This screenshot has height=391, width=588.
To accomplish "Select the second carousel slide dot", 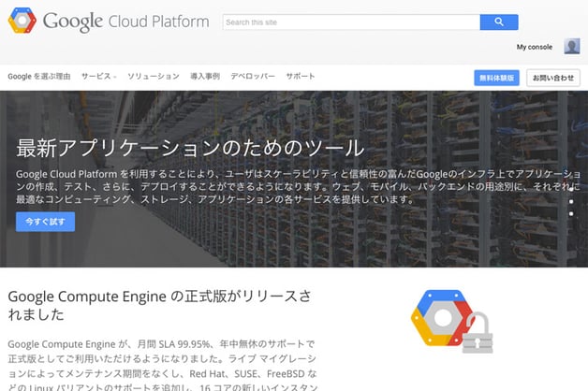I will pos(571,201).
